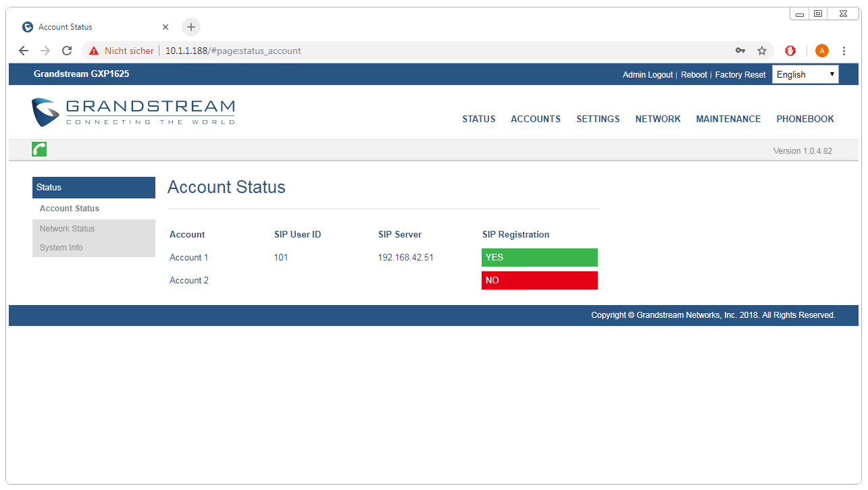Click the Status sidebar header
The image size is (868, 490).
(94, 188)
